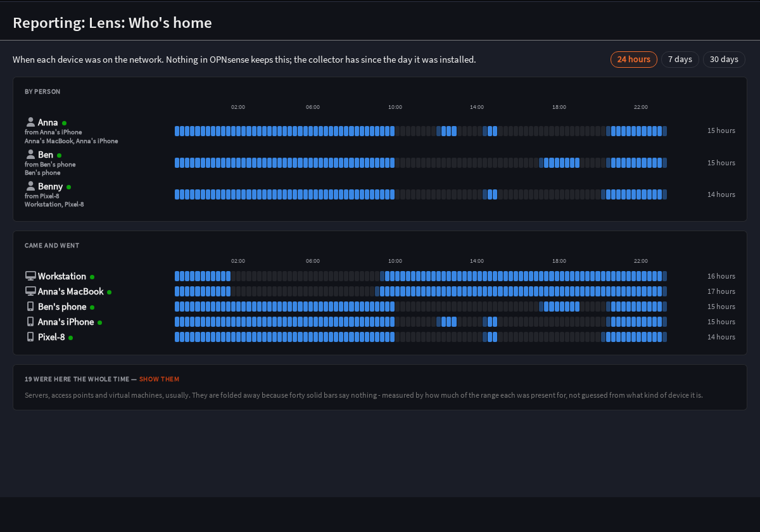Select the 24 hours range

(634, 60)
